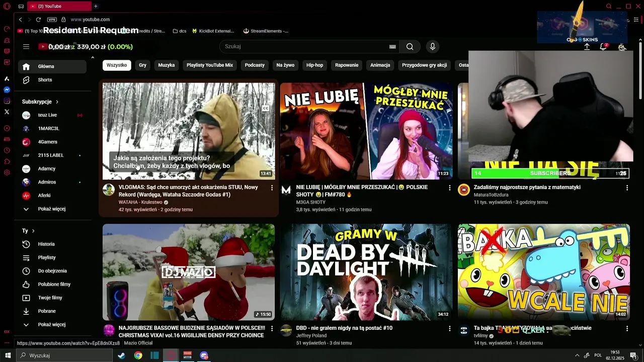Open Opera GX main menu logo
This screenshot has height=362, width=644.
coord(7,6)
